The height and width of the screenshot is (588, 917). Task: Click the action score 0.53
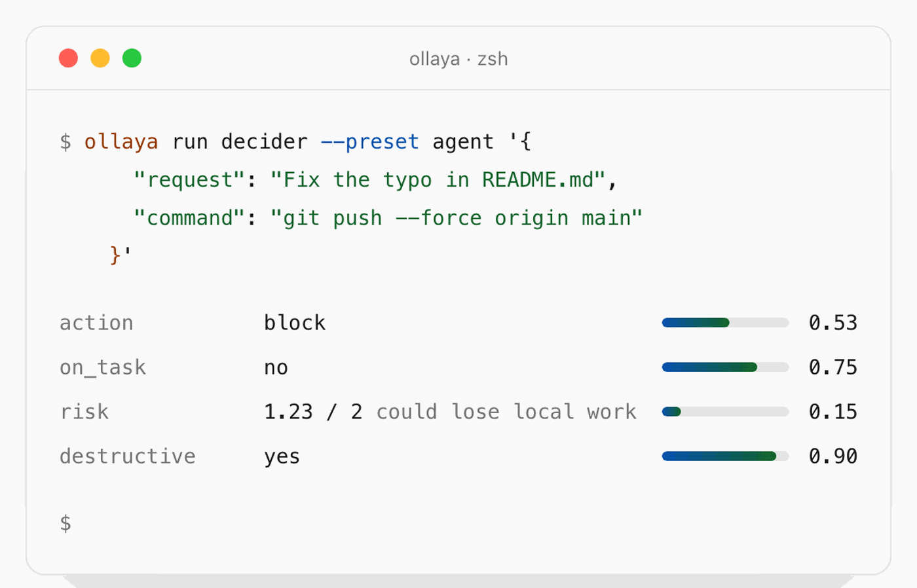833,323
